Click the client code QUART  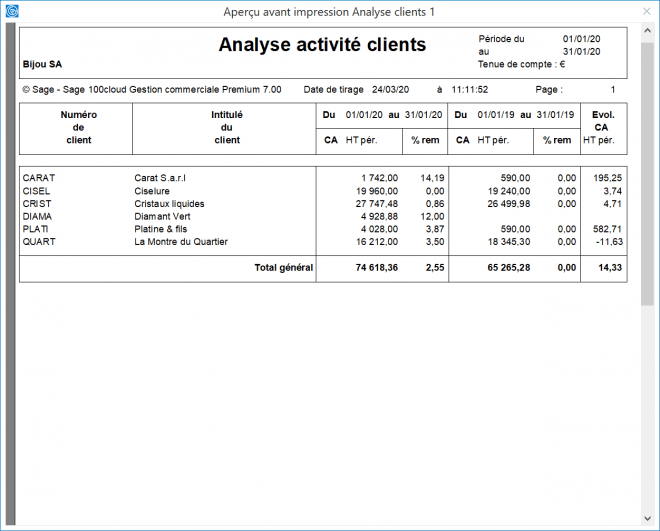(x=39, y=242)
